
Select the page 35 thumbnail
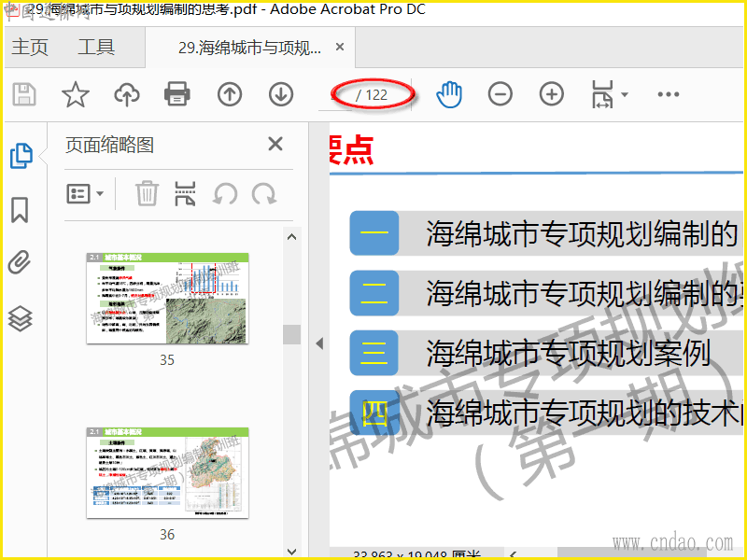(167, 299)
